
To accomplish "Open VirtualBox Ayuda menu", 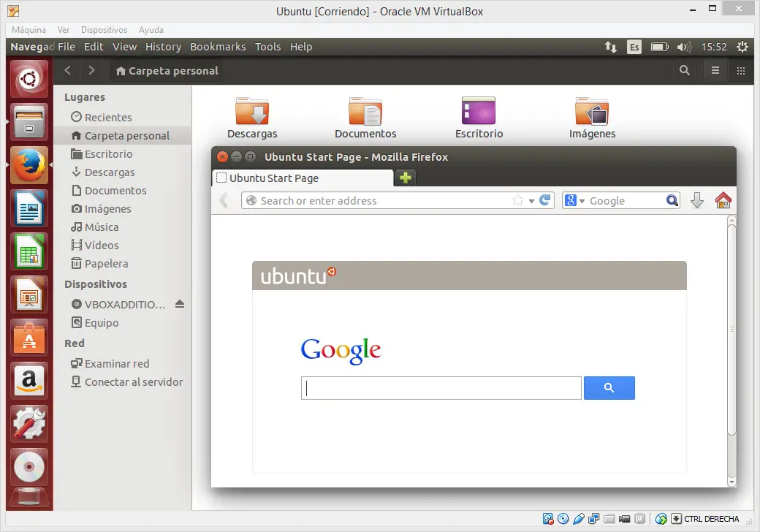I will [151, 29].
